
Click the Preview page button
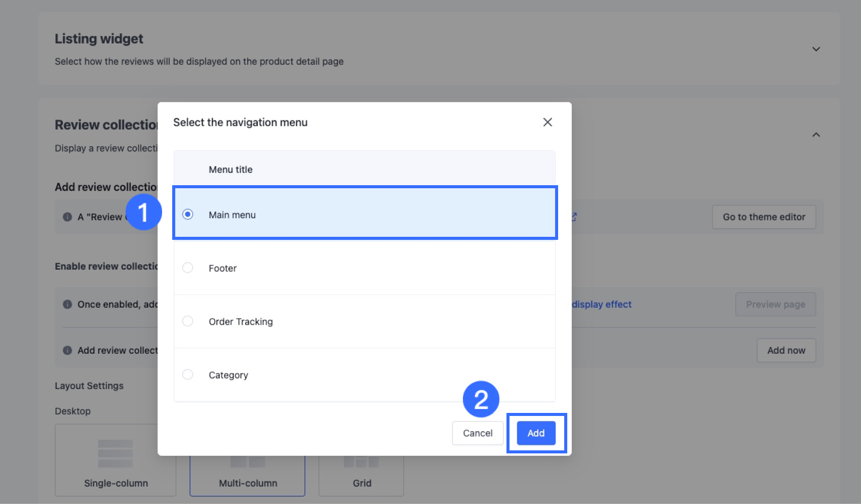pos(775,305)
